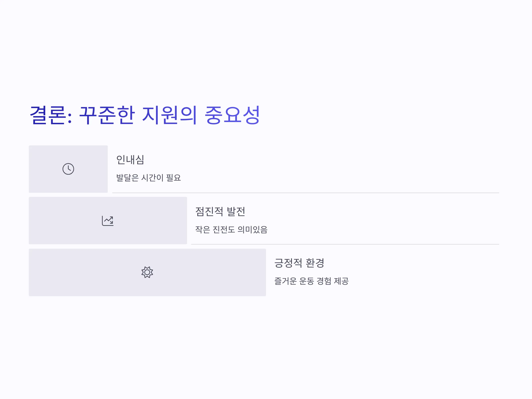
Task: Click the sun icon for 긍정적 환경
Action: pyautogui.click(x=147, y=272)
